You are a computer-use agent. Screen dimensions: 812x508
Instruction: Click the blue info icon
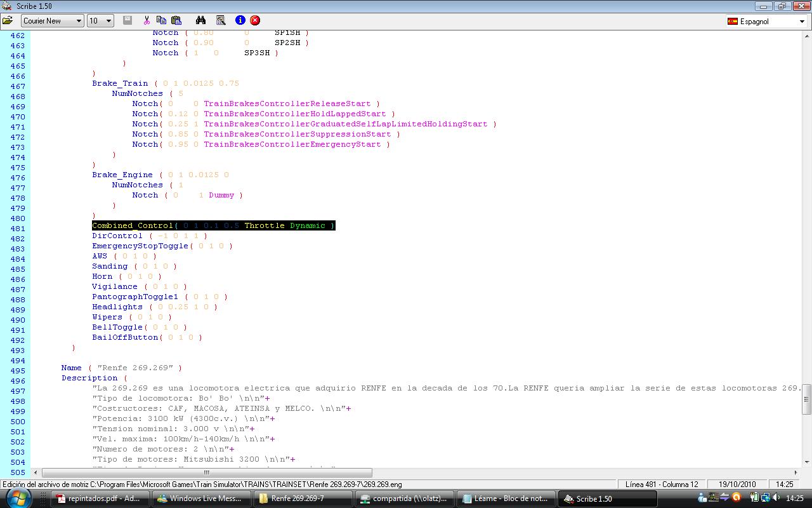(x=240, y=20)
